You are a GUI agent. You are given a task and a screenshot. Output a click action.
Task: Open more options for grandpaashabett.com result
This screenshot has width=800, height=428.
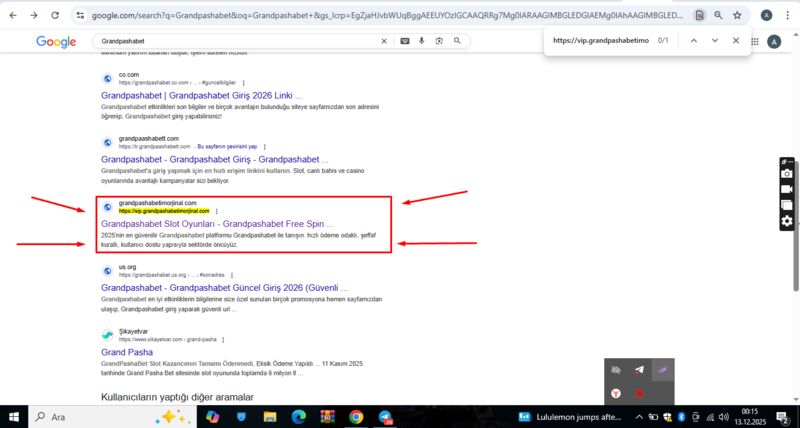264,147
